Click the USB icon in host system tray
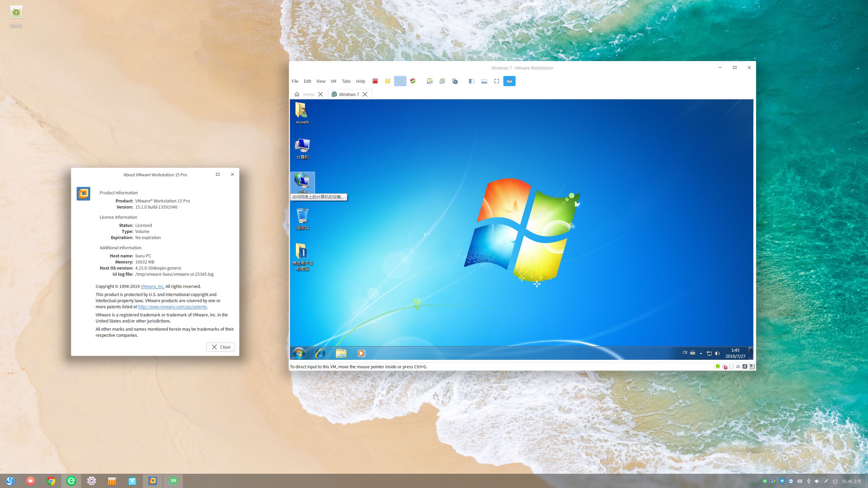Screen dimensions: 868x488 tap(809, 481)
